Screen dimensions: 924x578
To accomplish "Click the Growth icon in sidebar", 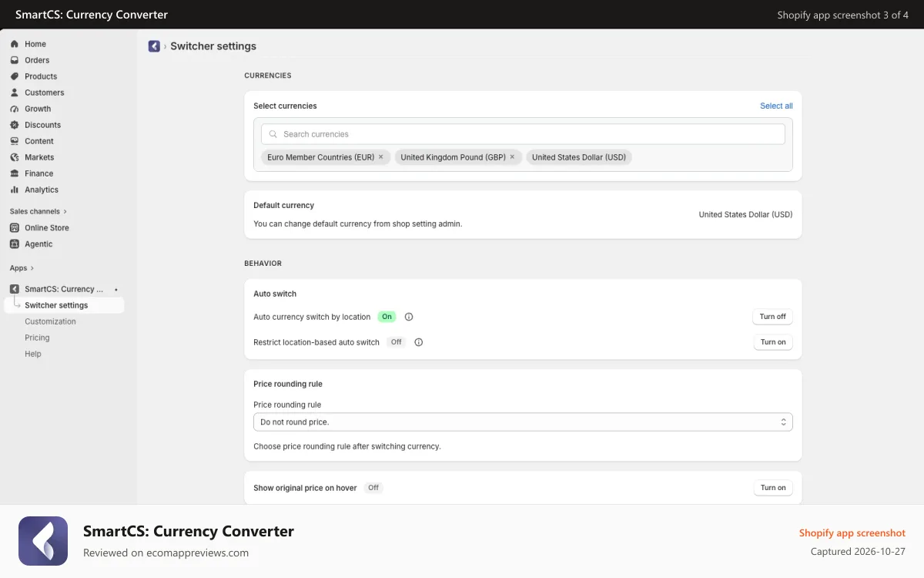I will pos(14,109).
